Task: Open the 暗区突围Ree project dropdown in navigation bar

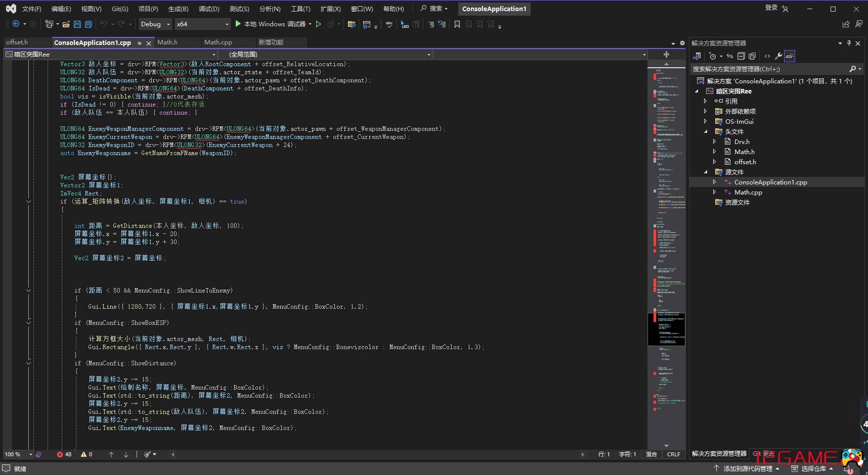Action: (111, 54)
